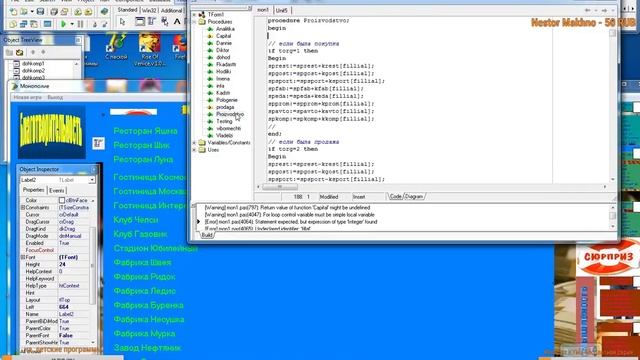Switch to the Events tab in Object Inspector

56,191
